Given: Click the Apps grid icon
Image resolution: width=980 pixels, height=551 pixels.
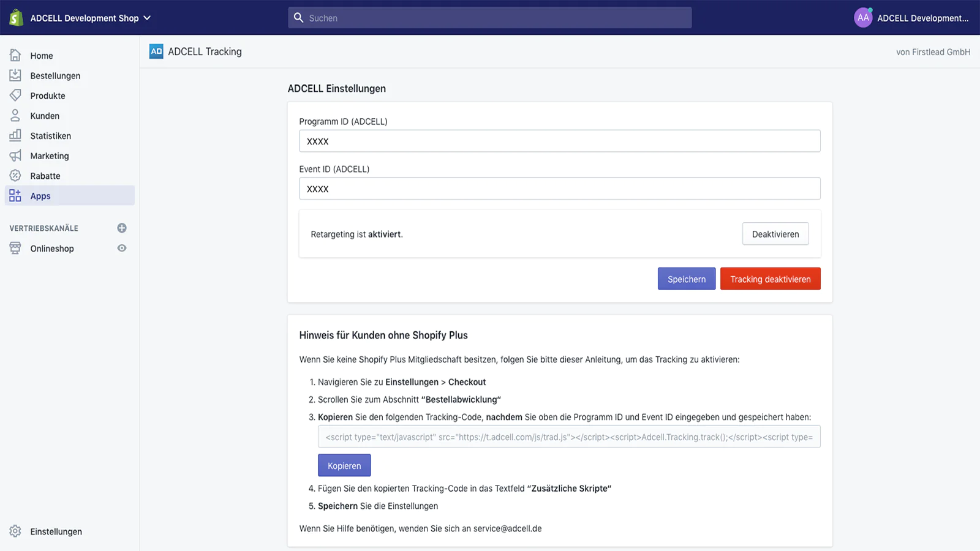Looking at the screenshot, I should click(15, 195).
